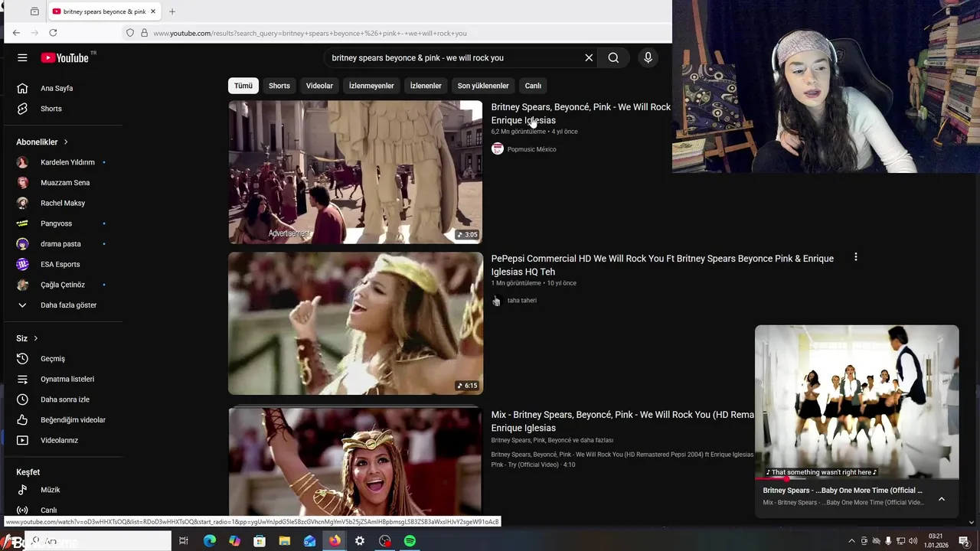Open the Mix playlist thumbnail with Beyoncé

click(x=355, y=461)
